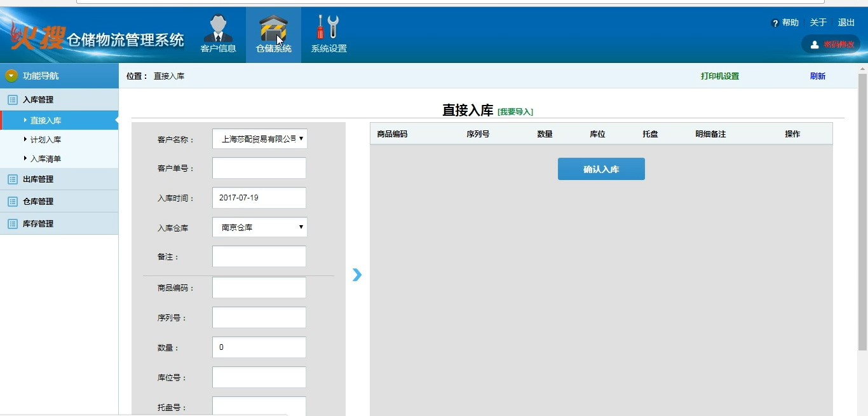The width and height of the screenshot is (868, 416).
Task: Click the vertical page scrollbar
Action: [862, 210]
